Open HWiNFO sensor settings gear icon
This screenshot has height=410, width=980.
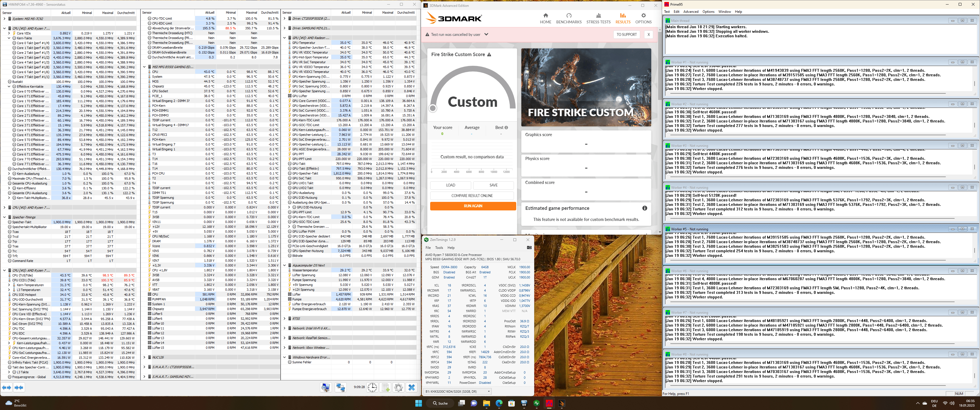pyautogui.click(x=398, y=387)
